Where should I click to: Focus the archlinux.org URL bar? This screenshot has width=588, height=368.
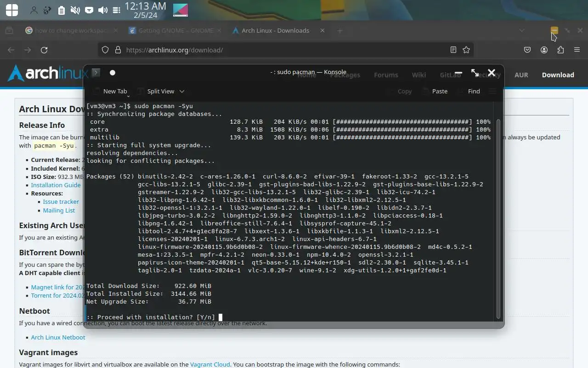285,50
